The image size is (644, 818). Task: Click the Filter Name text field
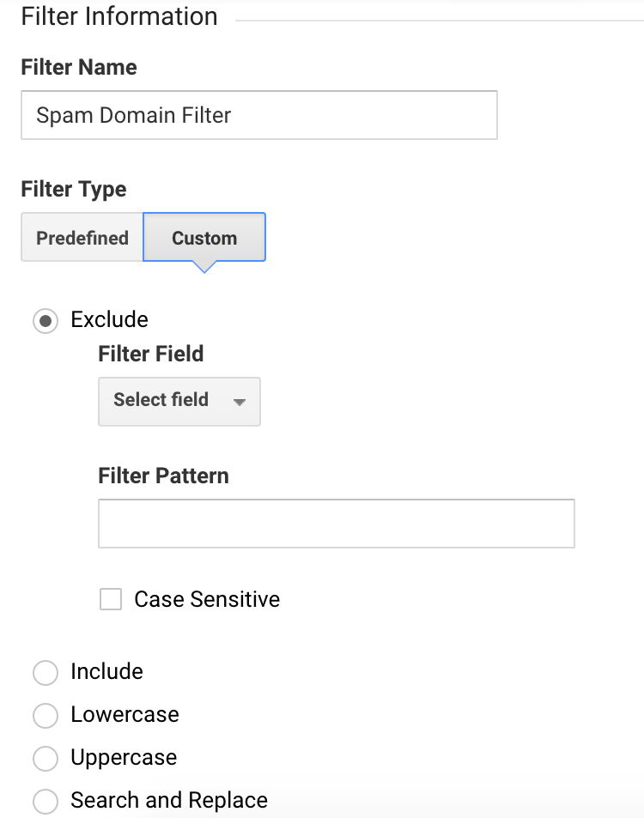(x=258, y=115)
